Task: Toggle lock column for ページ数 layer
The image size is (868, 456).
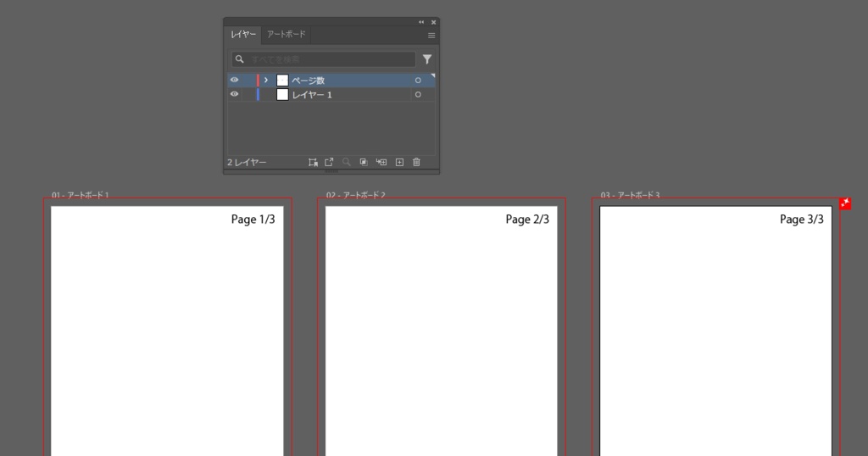Action: click(248, 81)
